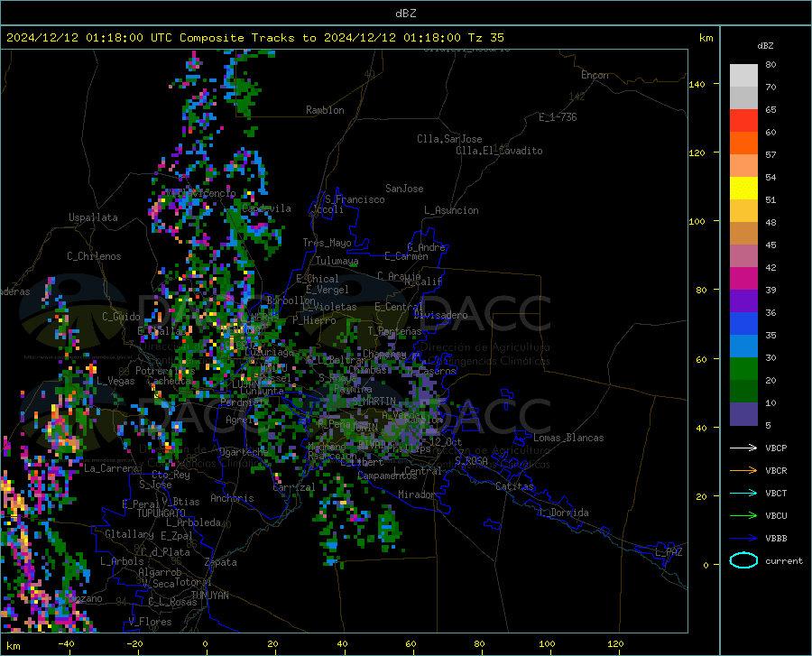This screenshot has height=656, width=812.
Task: Click the L_Asuncion place label
Action: [x=451, y=210]
